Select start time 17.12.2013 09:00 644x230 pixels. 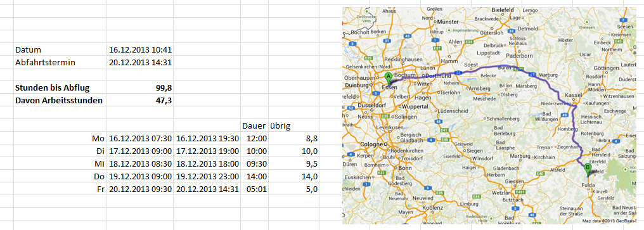[139, 151]
